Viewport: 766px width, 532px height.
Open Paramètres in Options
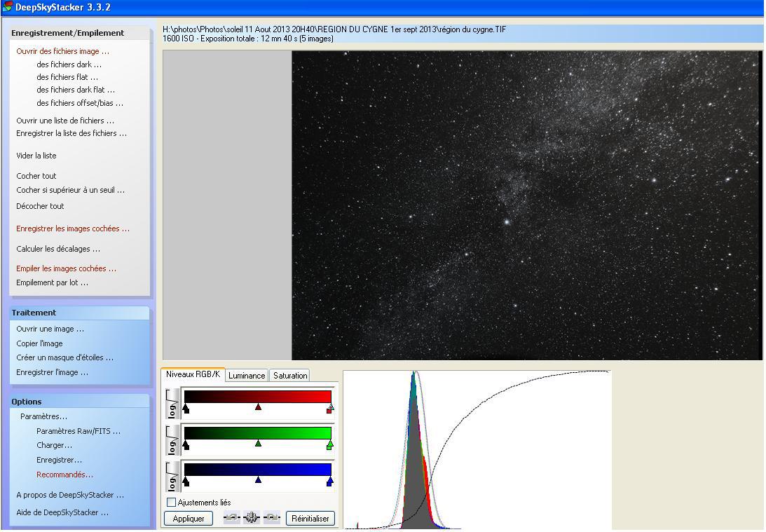click(x=43, y=417)
